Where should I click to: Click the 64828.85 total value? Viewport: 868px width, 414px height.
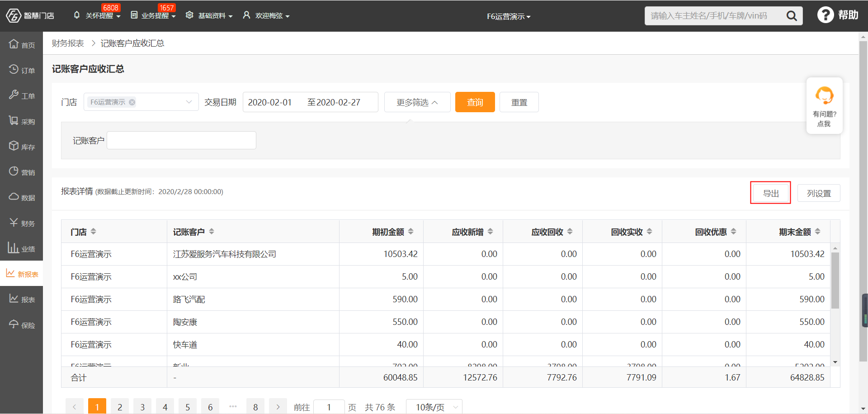[x=807, y=377]
